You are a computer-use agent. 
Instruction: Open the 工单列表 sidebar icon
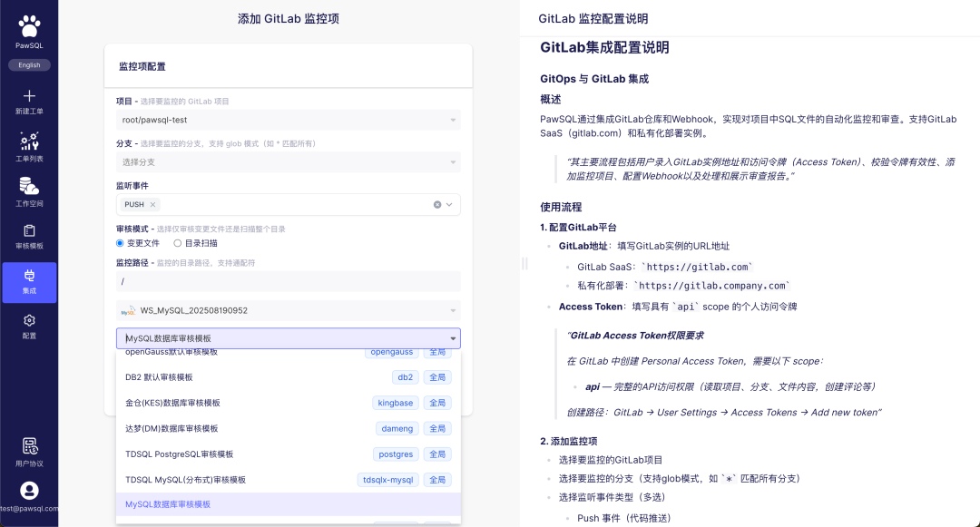coord(29,142)
